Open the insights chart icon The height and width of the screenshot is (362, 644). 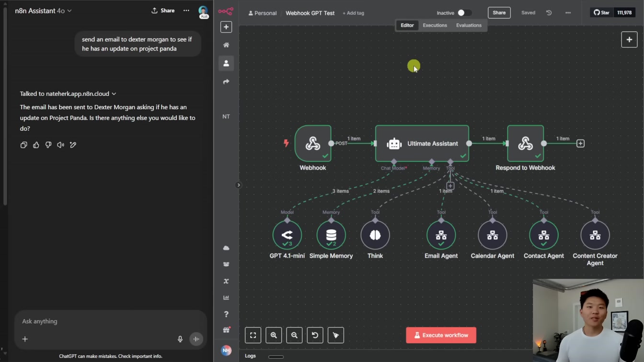226,297
